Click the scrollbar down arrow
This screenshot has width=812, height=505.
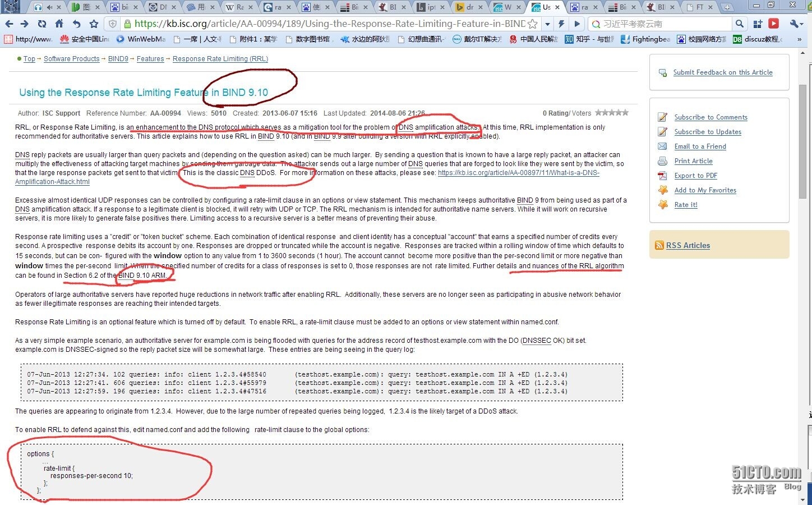tap(802, 499)
